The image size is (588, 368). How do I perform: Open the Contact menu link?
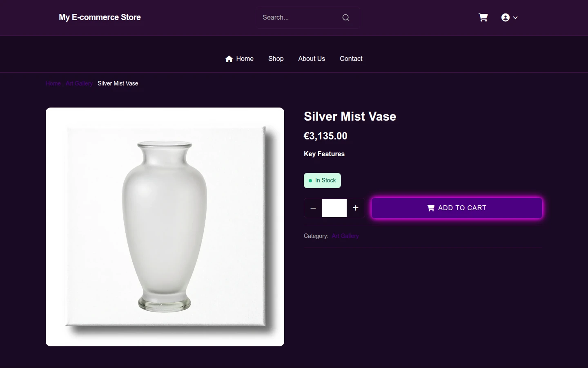351,59
